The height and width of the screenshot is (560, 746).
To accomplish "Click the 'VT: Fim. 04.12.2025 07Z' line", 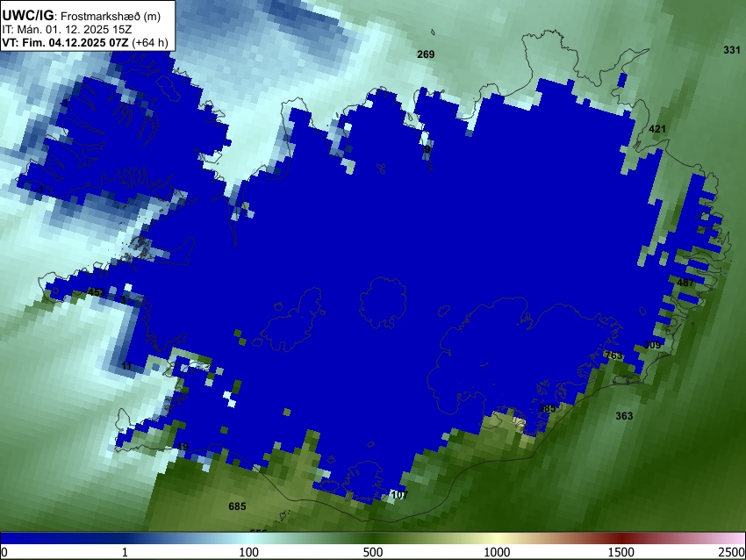I will click(85, 42).
